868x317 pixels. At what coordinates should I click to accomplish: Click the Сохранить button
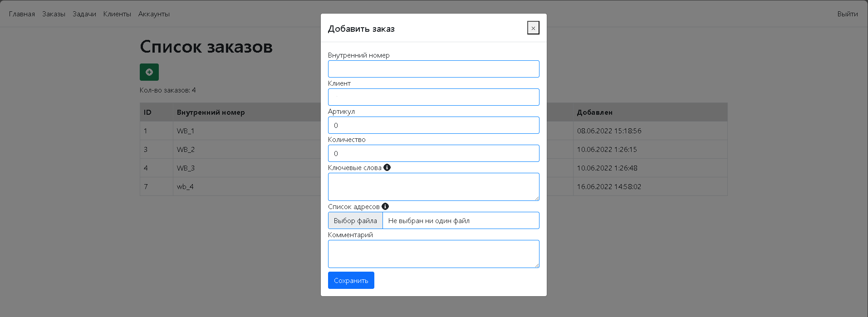tap(351, 280)
